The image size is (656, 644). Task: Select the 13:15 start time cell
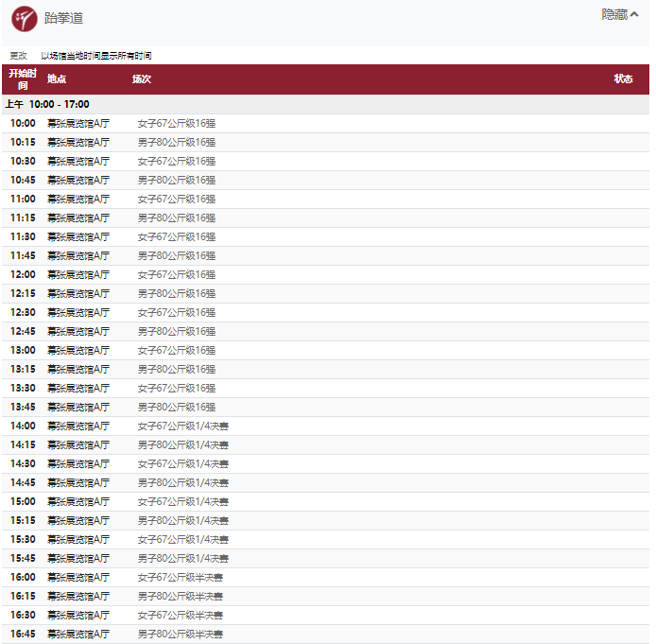click(x=23, y=369)
